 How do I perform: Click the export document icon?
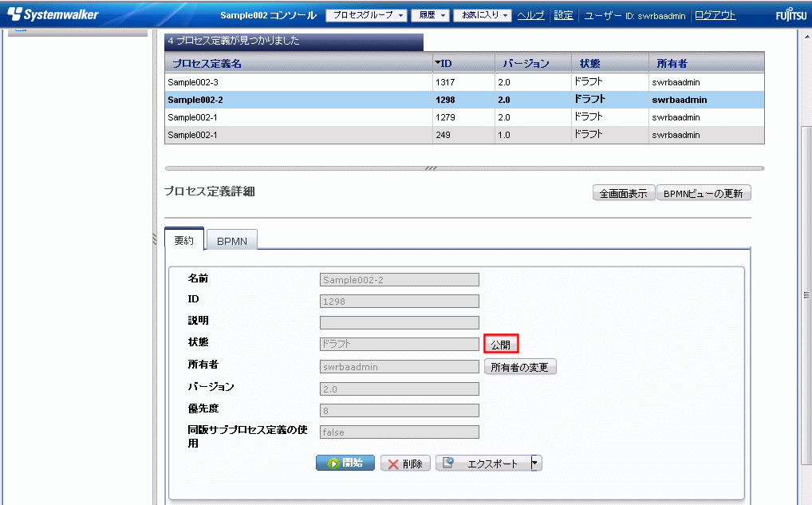448,463
